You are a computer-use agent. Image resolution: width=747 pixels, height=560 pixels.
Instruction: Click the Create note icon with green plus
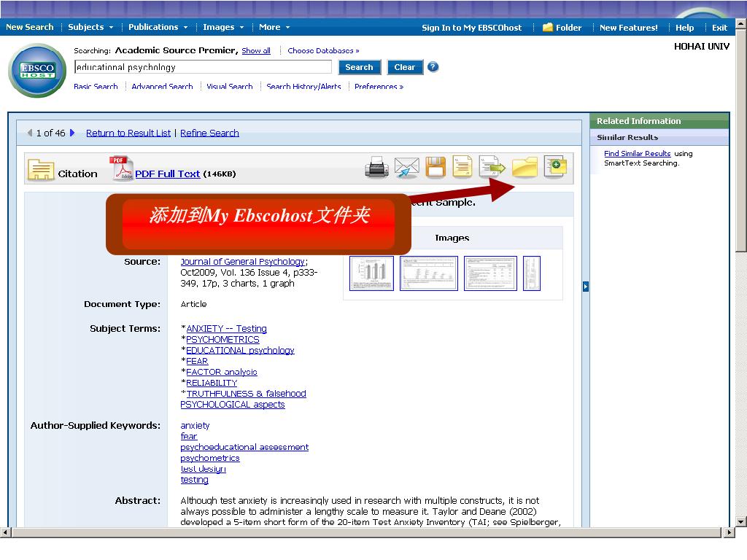tap(555, 167)
